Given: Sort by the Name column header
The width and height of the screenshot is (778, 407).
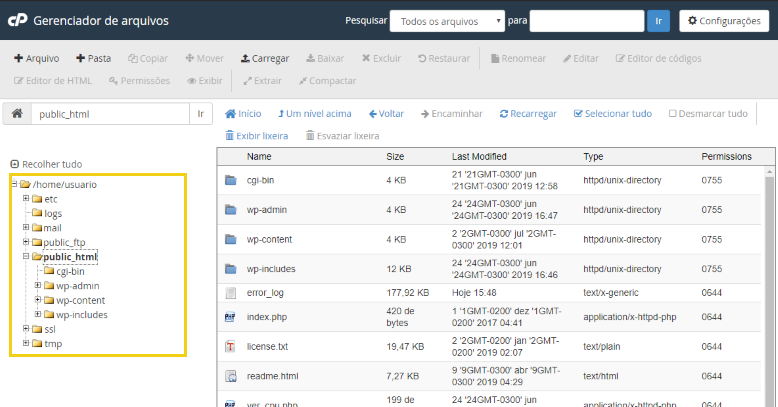Looking at the screenshot, I should pos(259,156).
